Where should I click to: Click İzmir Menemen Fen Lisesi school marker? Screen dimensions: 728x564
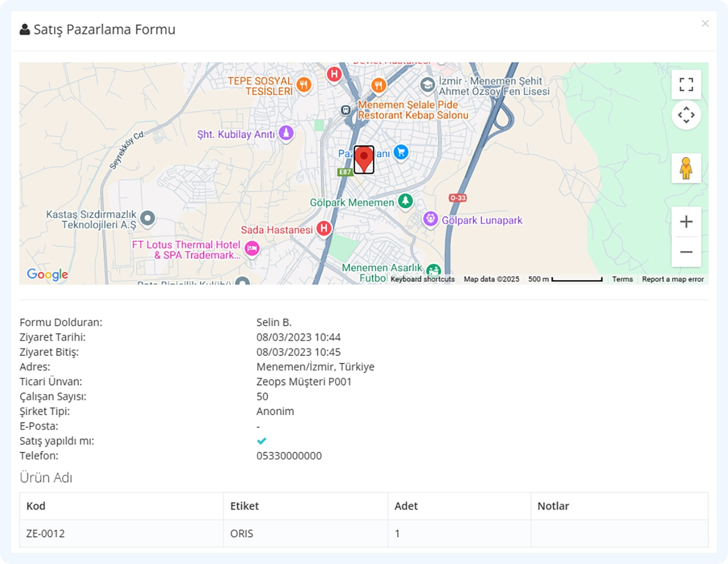click(x=428, y=85)
